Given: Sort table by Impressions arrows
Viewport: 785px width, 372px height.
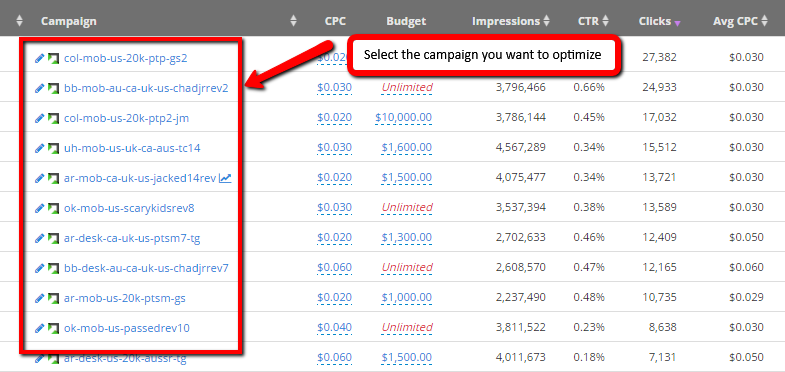Looking at the screenshot, I should coord(546,21).
